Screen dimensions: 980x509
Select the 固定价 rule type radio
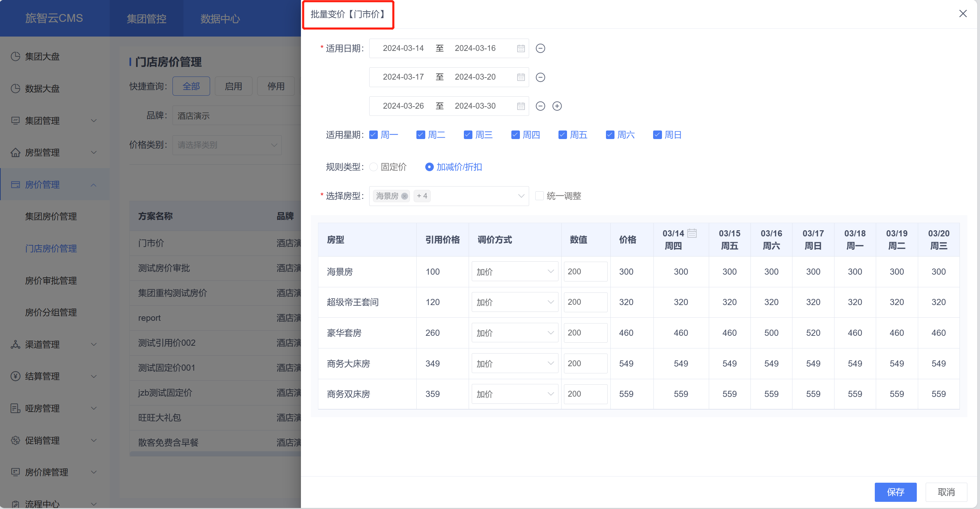(374, 167)
